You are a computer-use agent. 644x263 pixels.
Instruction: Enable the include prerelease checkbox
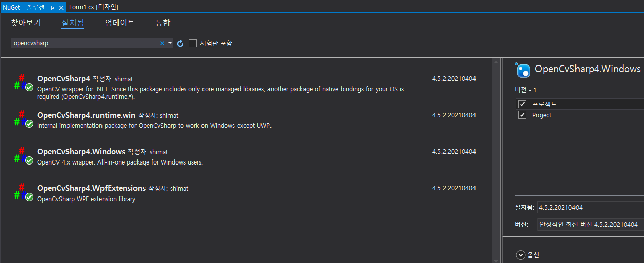point(193,43)
